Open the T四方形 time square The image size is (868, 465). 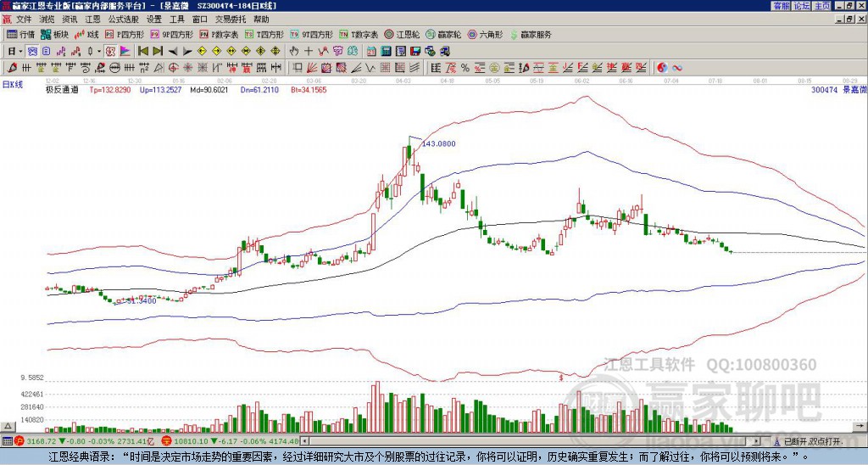(264, 34)
